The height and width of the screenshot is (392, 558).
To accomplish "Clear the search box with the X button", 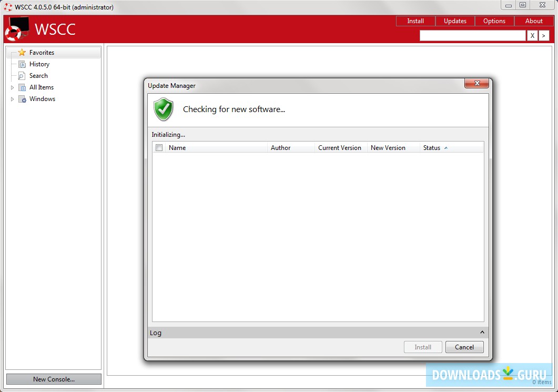I will pos(532,35).
